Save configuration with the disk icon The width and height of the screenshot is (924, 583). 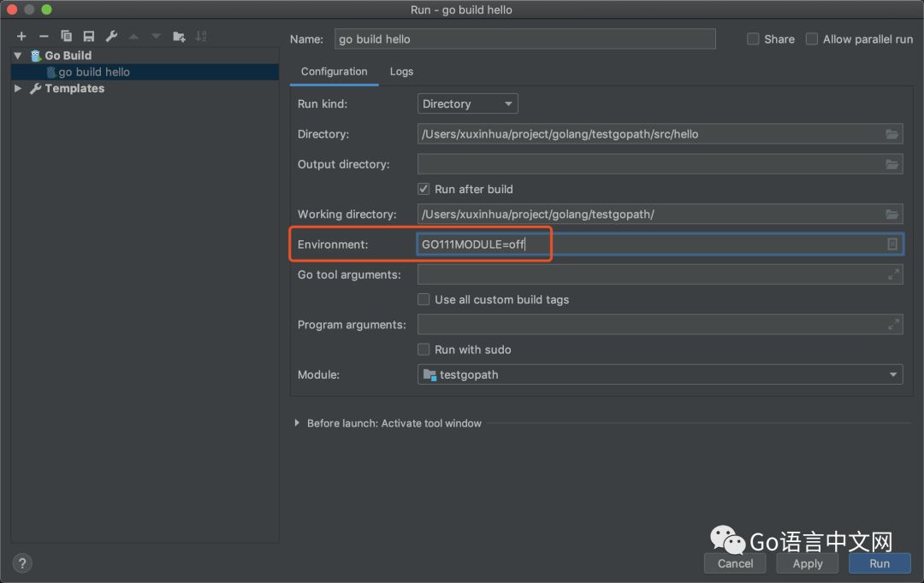click(88, 36)
